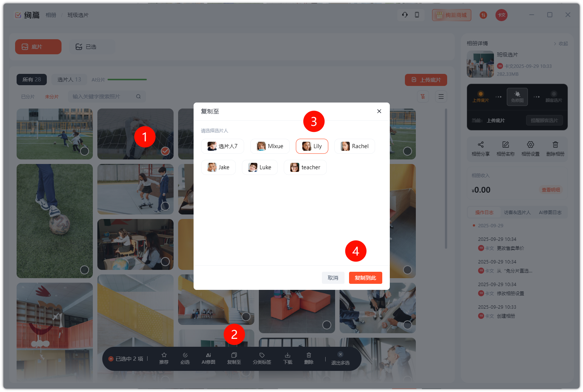Choose Jake as the photo selector
The width and height of the screenshot is (583, 392).
[x=218, y=167]
